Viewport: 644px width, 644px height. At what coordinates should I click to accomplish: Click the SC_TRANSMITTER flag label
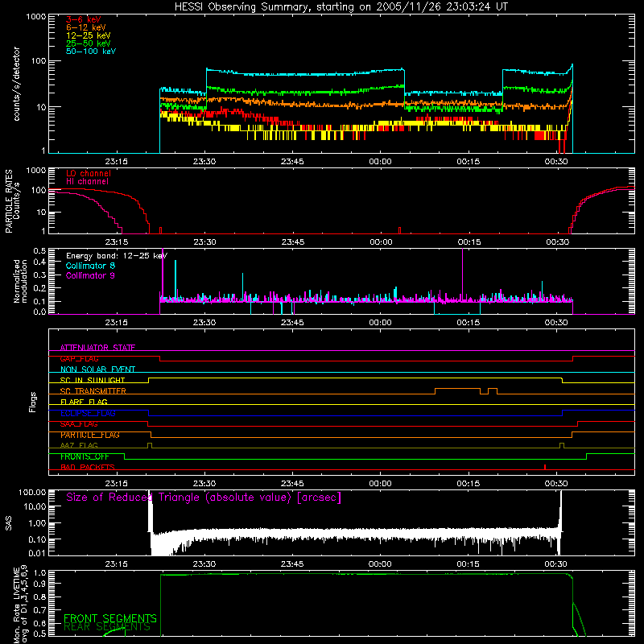pos(93,391)
